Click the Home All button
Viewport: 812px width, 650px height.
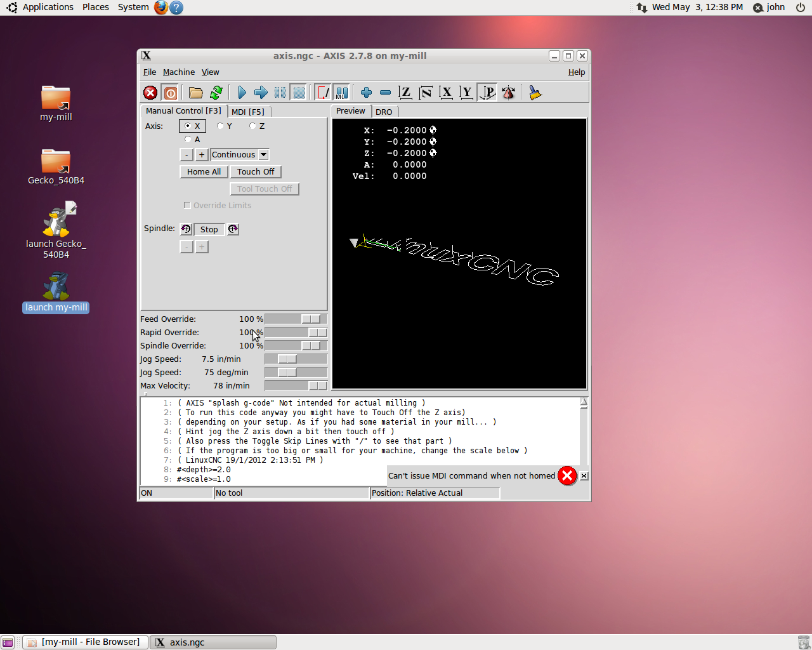pos(204,172)
